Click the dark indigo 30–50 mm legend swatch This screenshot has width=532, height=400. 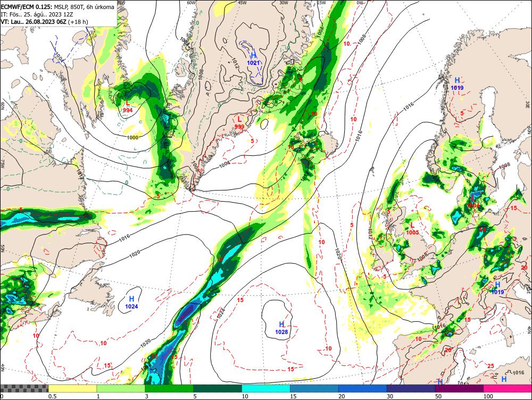click(x=411, y=388)
